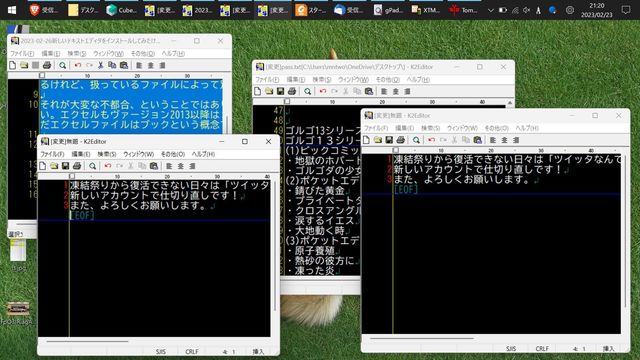The height and width of the screenshot is (360, 640).
Task: Click Copy icon in the 2023-02-26 window
Action: (x=112, y=65)
